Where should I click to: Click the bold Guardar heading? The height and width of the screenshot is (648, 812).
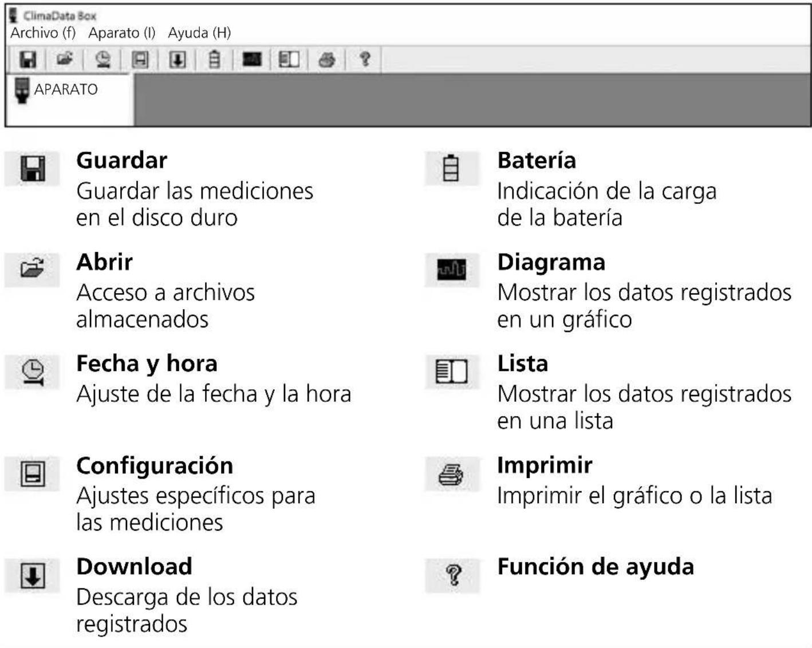coord(121,160)
